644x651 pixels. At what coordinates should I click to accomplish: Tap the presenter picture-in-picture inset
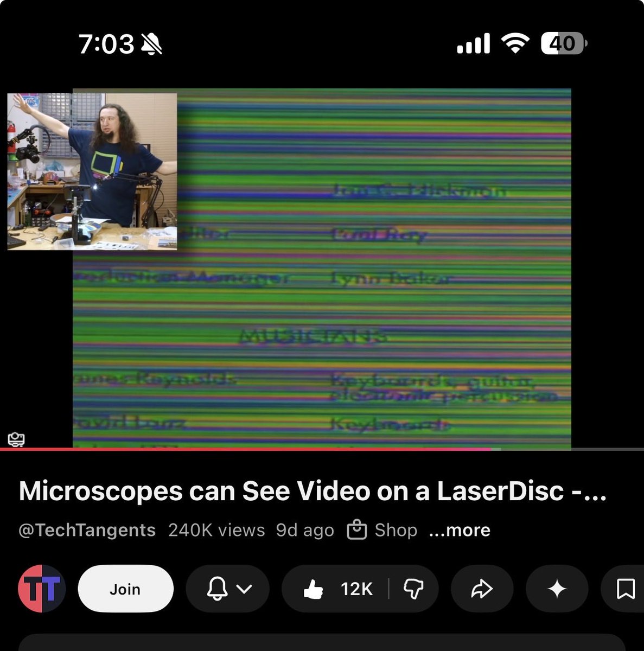pyautogui.click(x=92, y=171)
